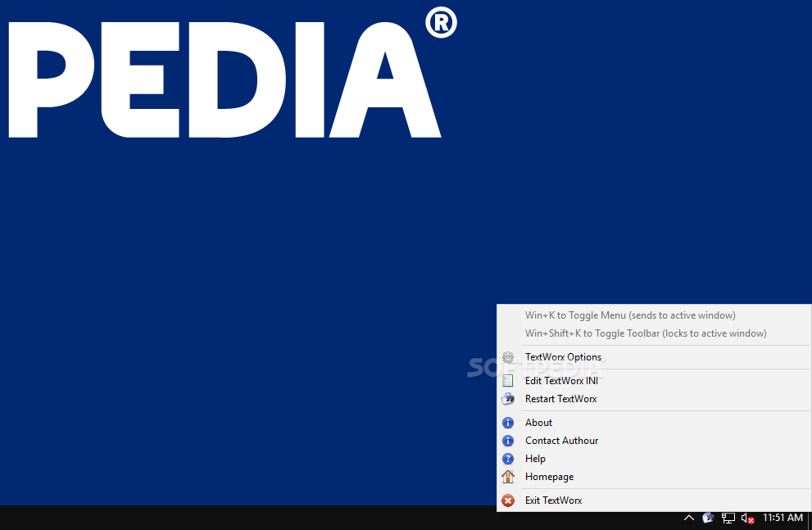Open the network status tray icon
The height and width of the screenshot is (530, 812).
[728, 518]
